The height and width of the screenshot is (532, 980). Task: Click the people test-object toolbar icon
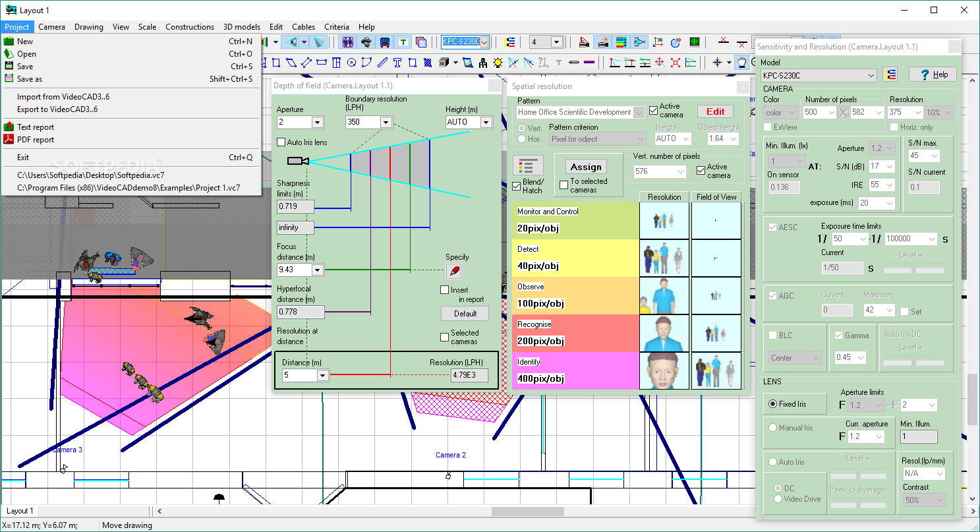click(x=348, y=42)
